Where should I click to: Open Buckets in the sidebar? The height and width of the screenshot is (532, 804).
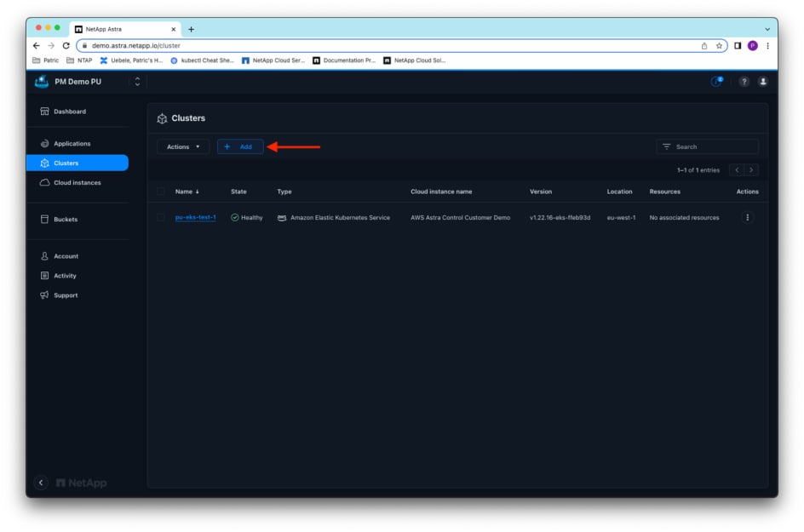59,220
